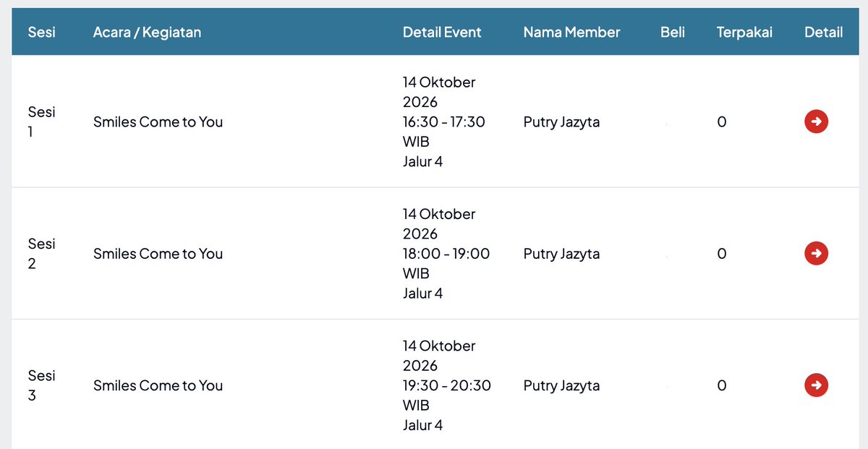
Task: Click Terpakai value 0 in Sesi 2 row
Action: click(x=721, y=254)
